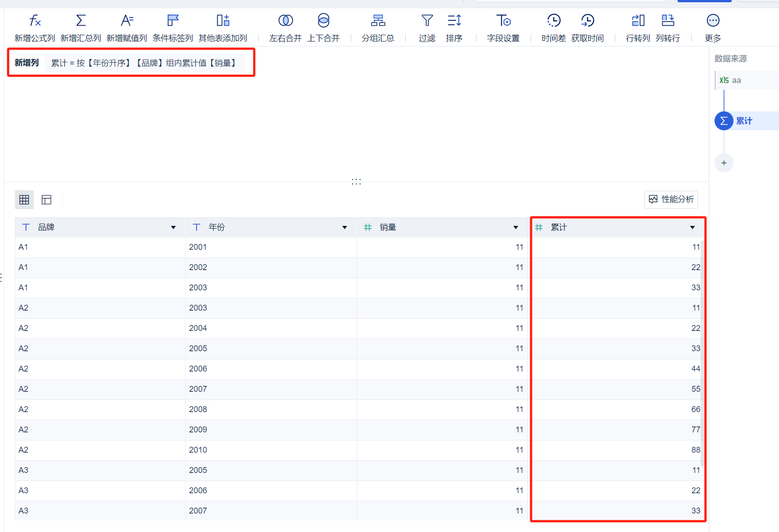The height and width of the screenshot is (532, 779).
Task: Click the 其他表添加列 icon
Action: (x=223, y=21)
